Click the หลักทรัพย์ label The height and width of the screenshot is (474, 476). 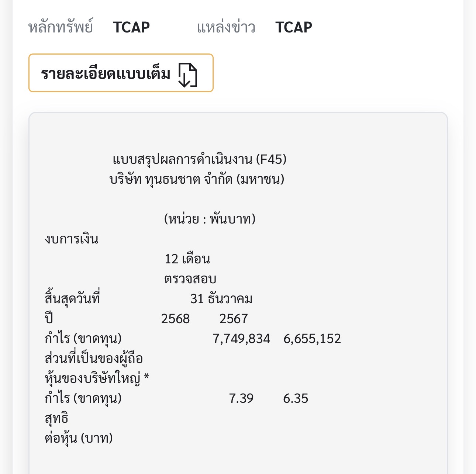coord(61,27)
